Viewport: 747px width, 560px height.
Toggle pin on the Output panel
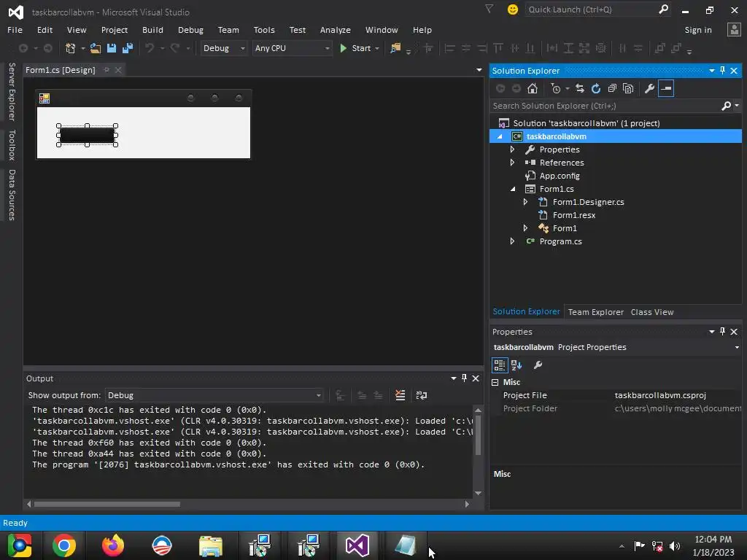[465, 378]
